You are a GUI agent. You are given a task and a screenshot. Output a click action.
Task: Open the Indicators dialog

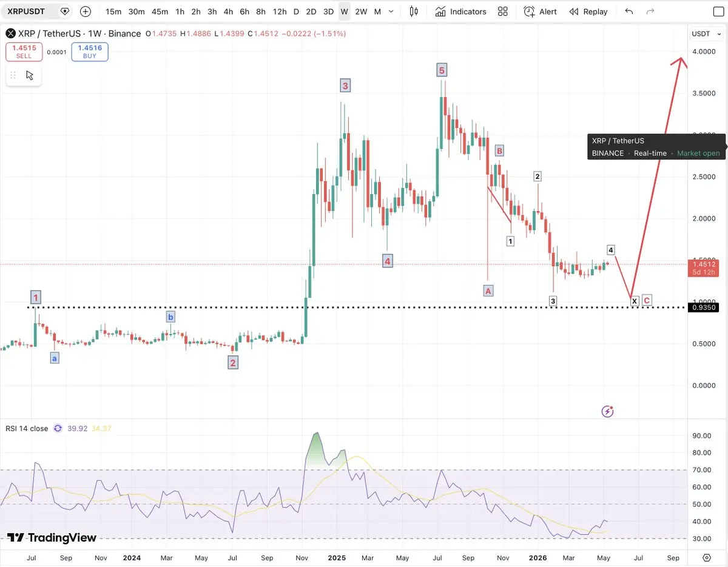(461, 12)
